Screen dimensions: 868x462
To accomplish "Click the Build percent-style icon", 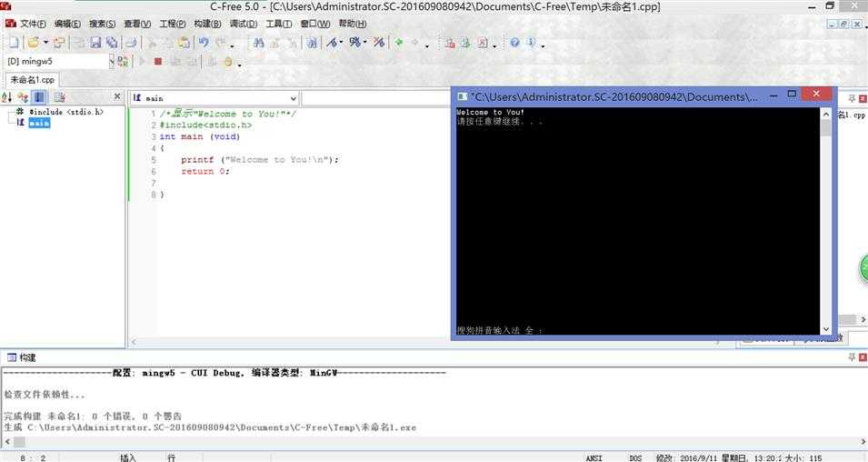I will tap(354, 42).
